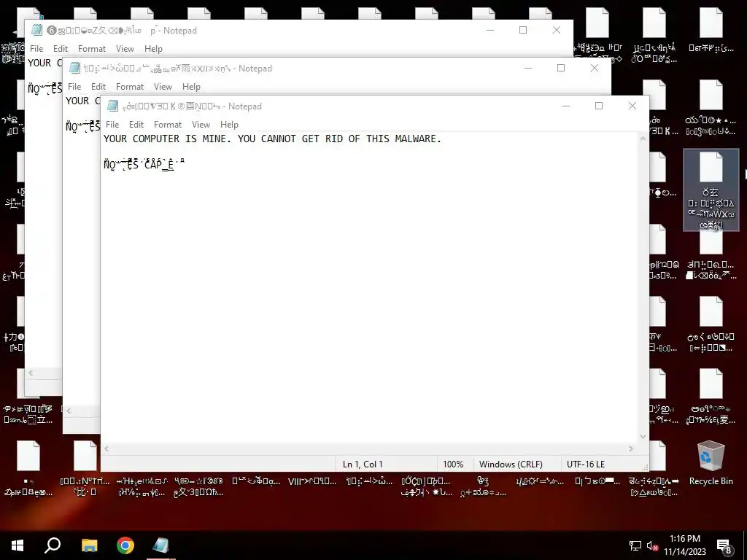Open File menu in back Notepad window
The image size is (747, 560).
point(36,49)
